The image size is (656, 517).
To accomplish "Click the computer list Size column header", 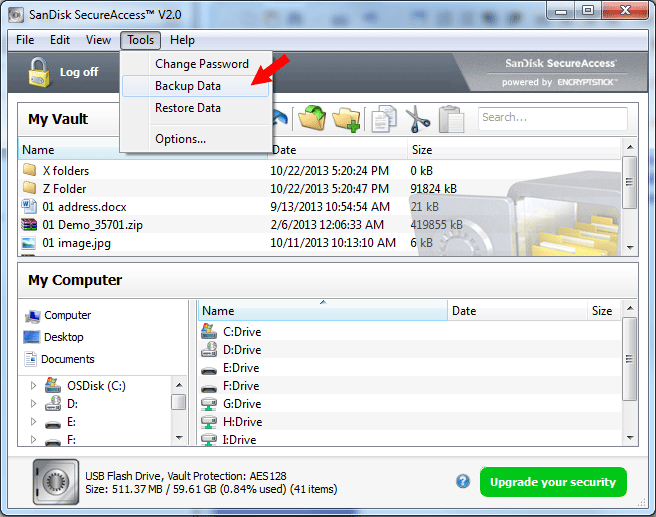I will coord(603,310).
